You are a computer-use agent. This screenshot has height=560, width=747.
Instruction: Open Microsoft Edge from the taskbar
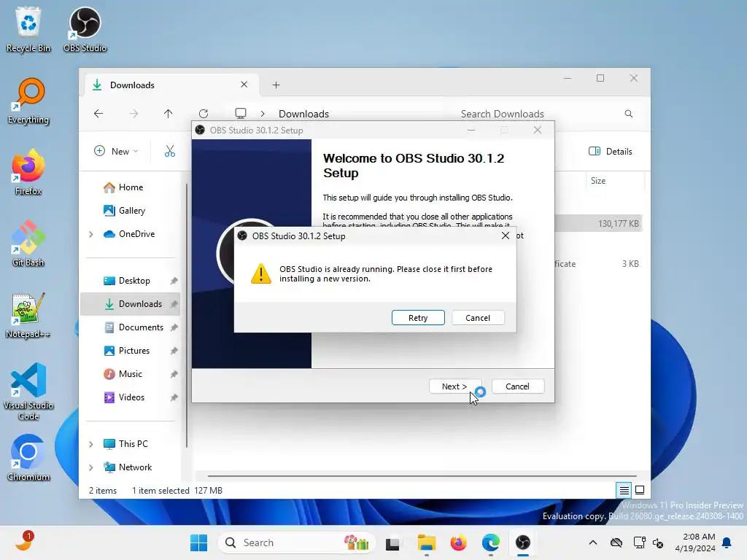491,542
